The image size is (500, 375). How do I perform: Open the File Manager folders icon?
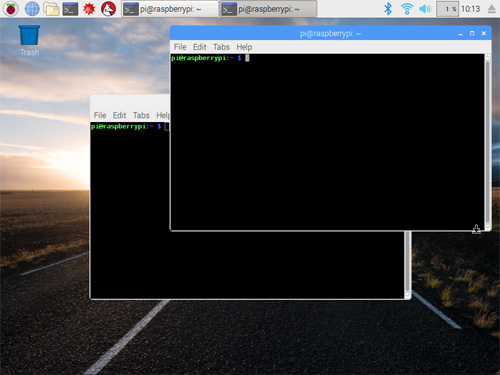(x=51, y=9)
